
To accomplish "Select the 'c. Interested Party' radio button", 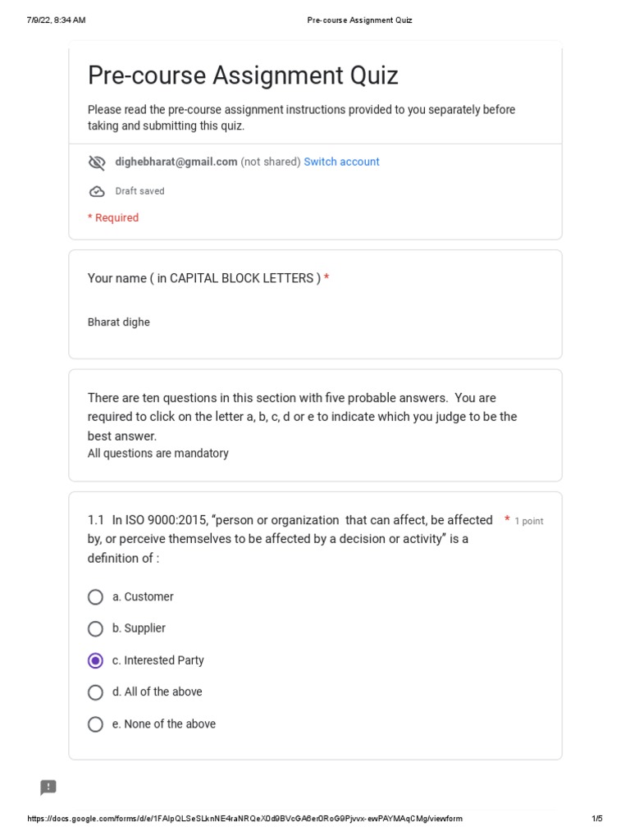I will [95, 660].
